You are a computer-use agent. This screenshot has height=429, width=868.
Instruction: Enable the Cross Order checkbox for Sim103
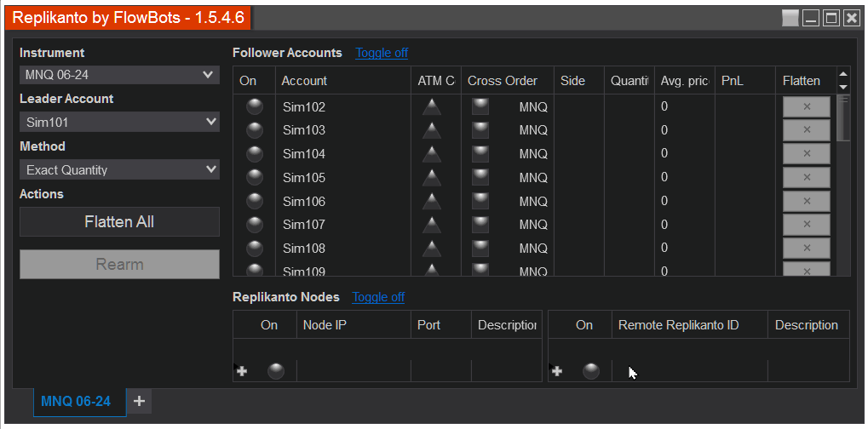coord(480,130)
